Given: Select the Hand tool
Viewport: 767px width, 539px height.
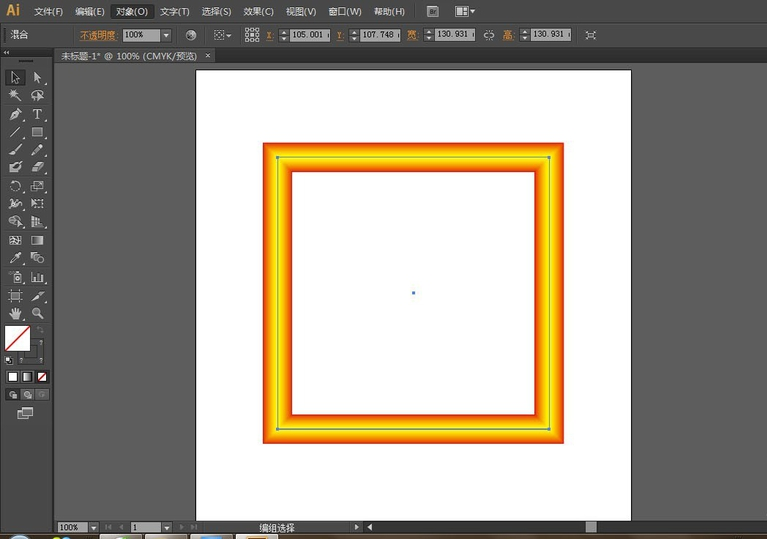Looking at the screenshot, I should pyautogui.click(x=15, y=313).
